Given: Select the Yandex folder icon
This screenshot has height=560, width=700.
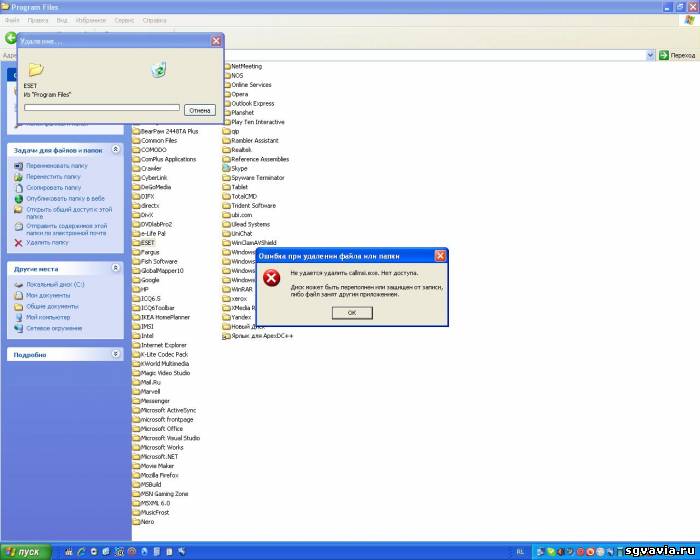Looking at the screenshot, I should (226, 317).
